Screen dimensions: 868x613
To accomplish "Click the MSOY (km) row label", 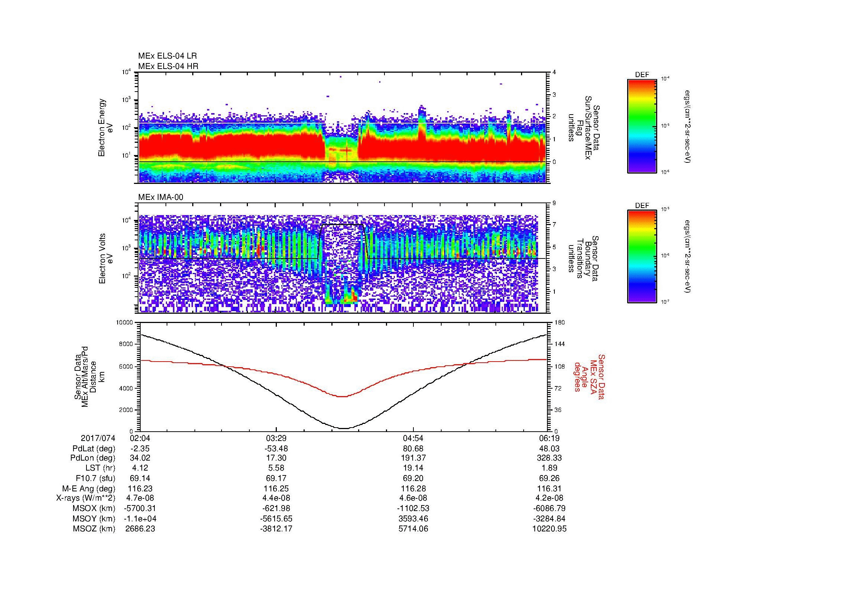I will (x=94, y=518).
